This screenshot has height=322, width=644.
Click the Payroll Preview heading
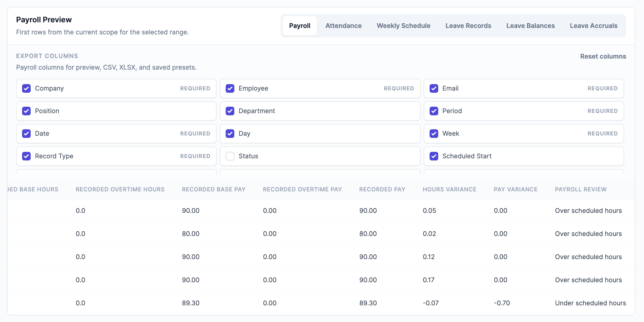point(44,20)
